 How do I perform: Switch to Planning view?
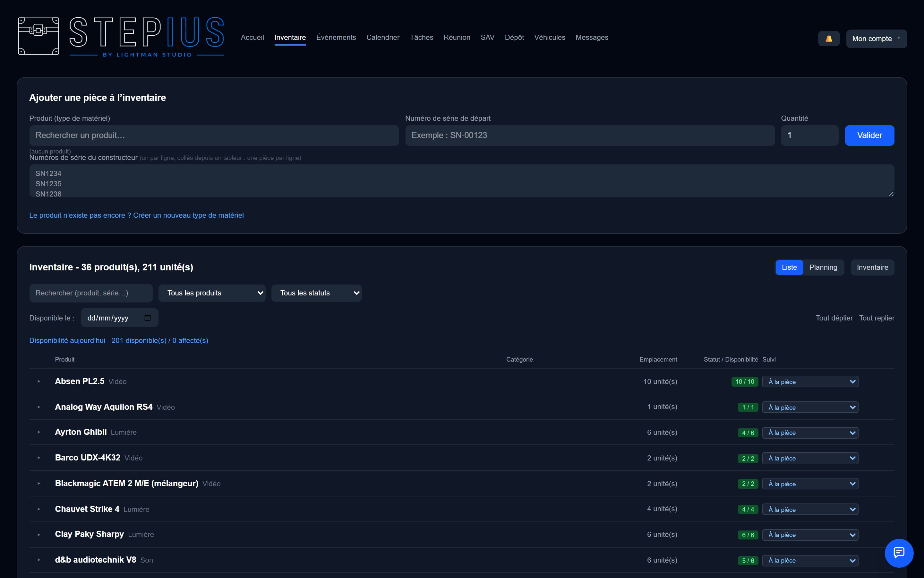coord(823,267)
